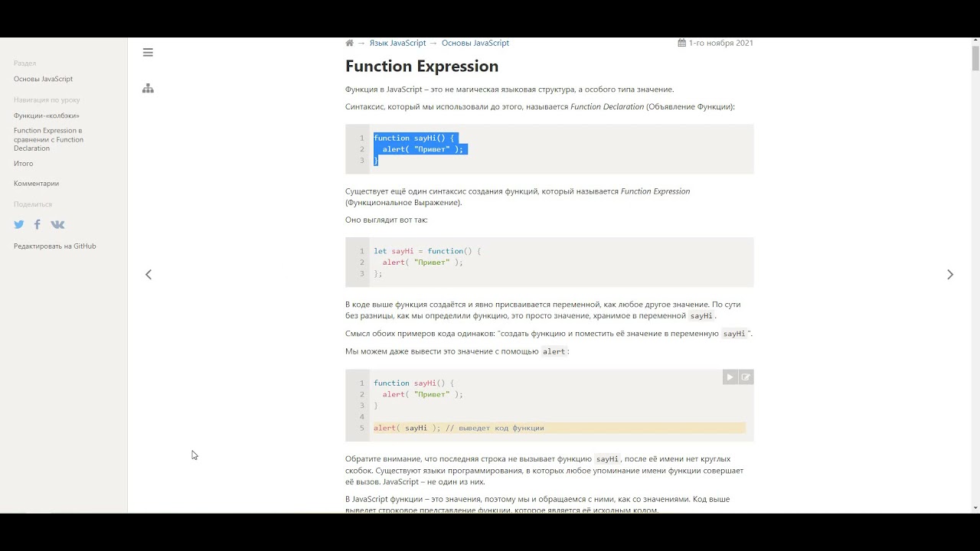Image resolution: width=980 pixels, height=551 pixels.
Task: Click the page's vertical scrollbar thumb
Action: [x=975, y=57]
